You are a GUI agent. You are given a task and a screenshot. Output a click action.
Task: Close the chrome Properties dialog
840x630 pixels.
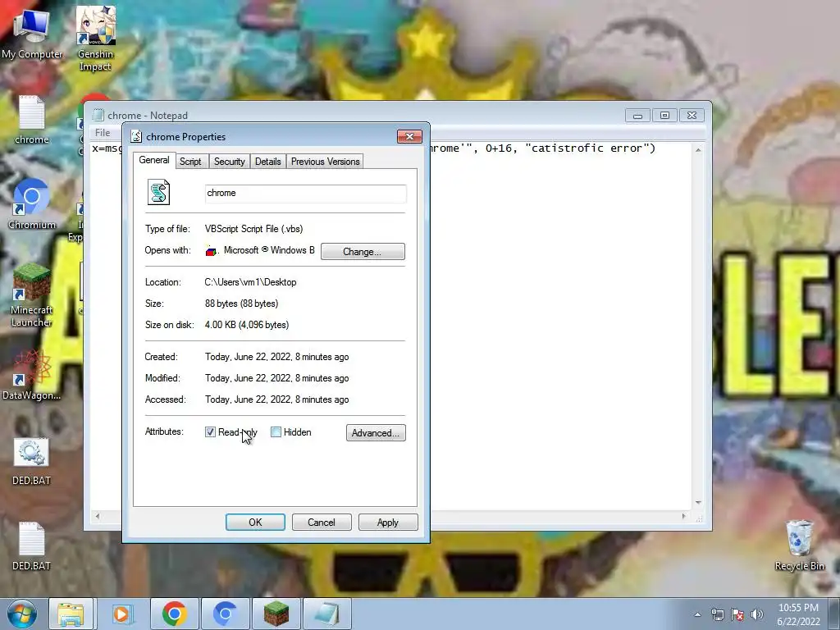409,137
